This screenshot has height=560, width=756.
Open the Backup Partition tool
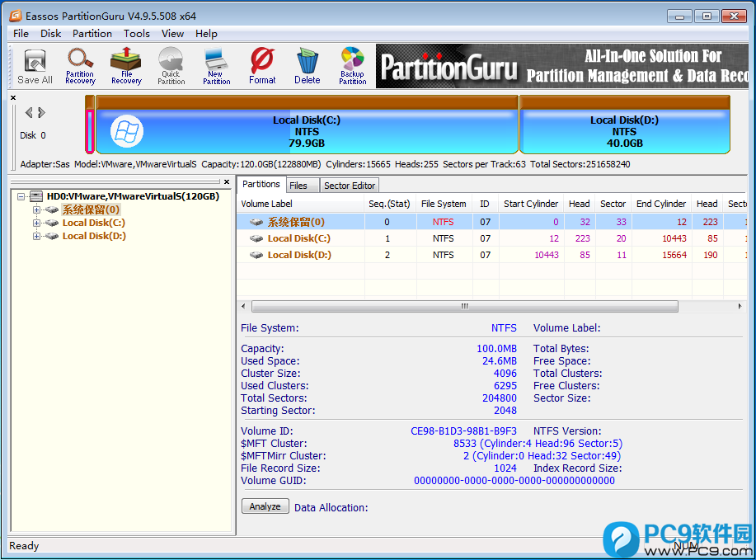point(353,67)
